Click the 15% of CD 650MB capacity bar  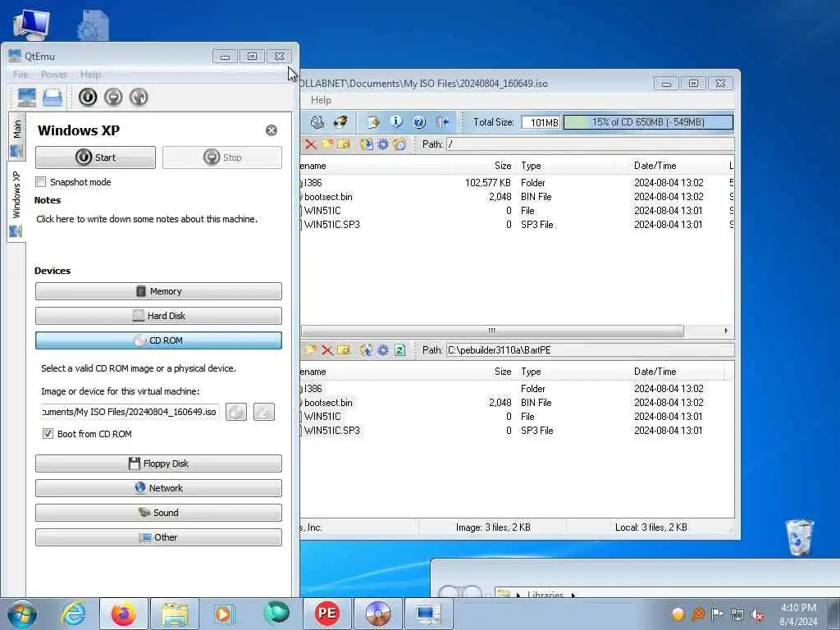point(648,122)
